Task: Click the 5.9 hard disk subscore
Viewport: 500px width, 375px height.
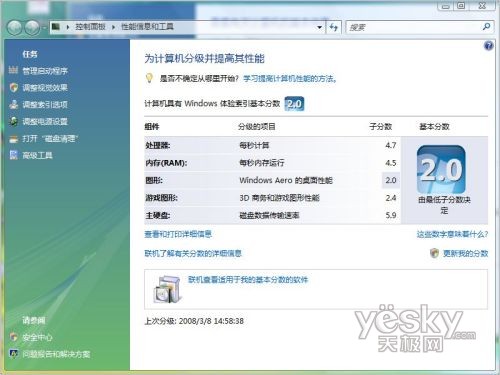Action: coord(391,215)
